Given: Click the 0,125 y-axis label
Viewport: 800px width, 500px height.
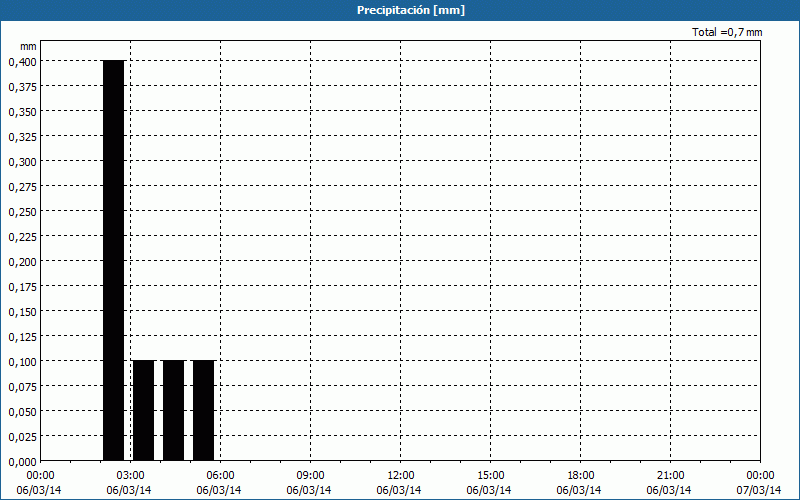Looking at the screenshot, I should [22, 337].
